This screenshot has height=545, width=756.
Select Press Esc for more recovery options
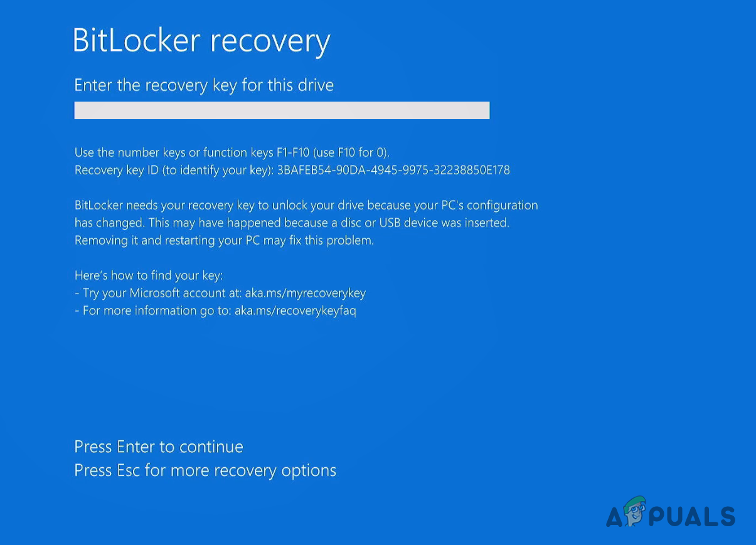[x=205, y=470]
